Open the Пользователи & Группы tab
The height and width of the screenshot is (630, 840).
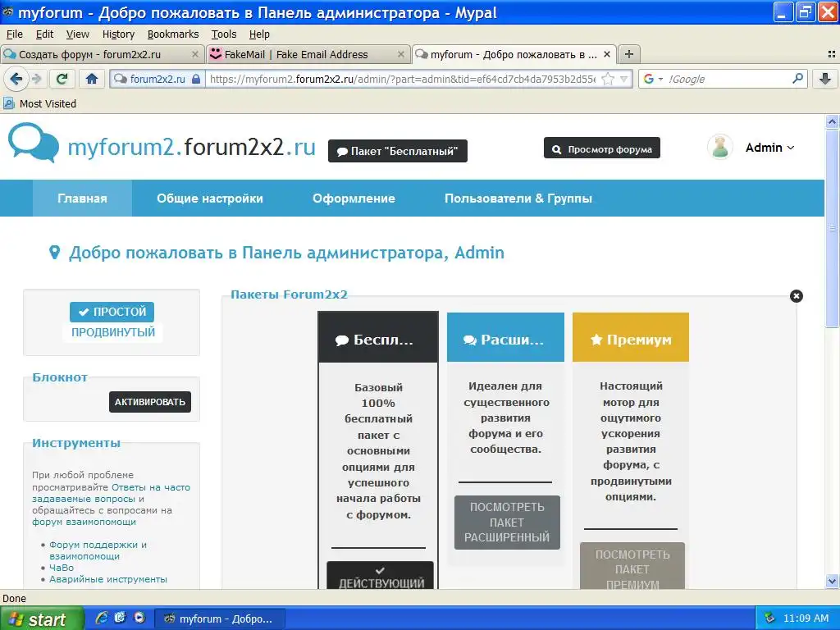518,199
